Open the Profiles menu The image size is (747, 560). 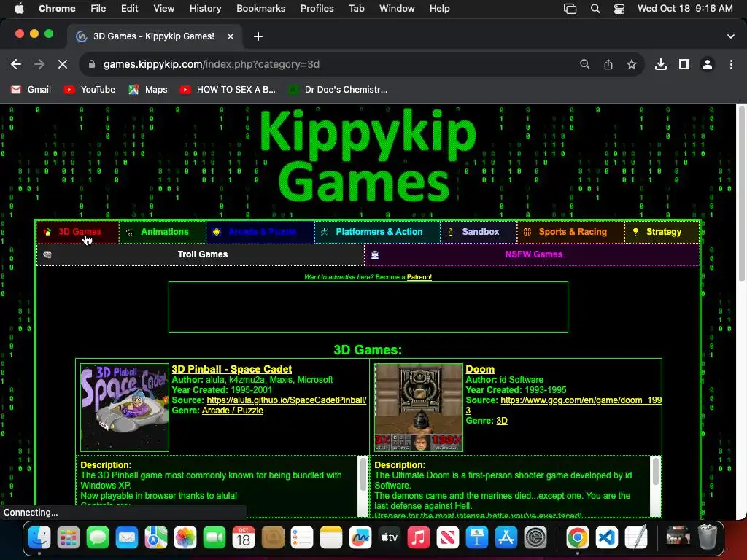[317, 9]
